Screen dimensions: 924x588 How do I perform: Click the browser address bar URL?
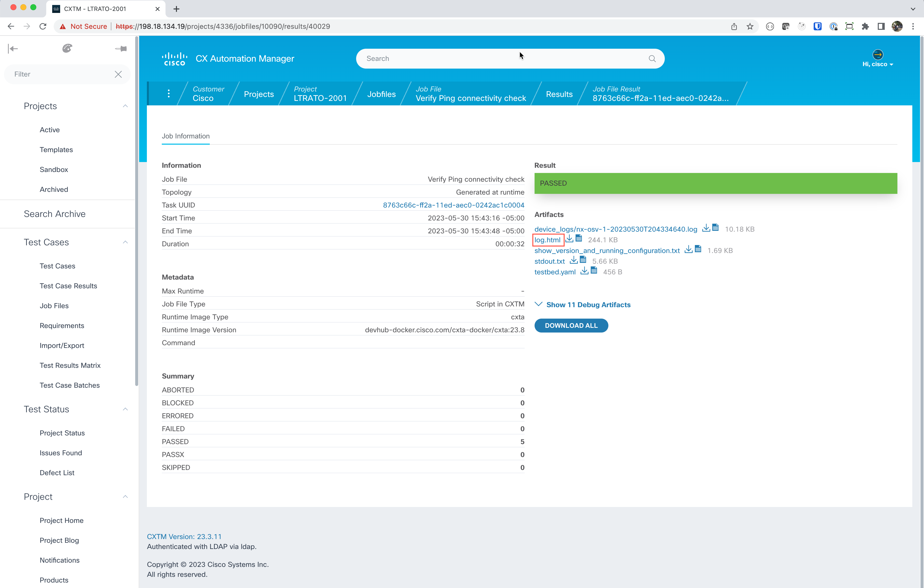pos(223,26)
